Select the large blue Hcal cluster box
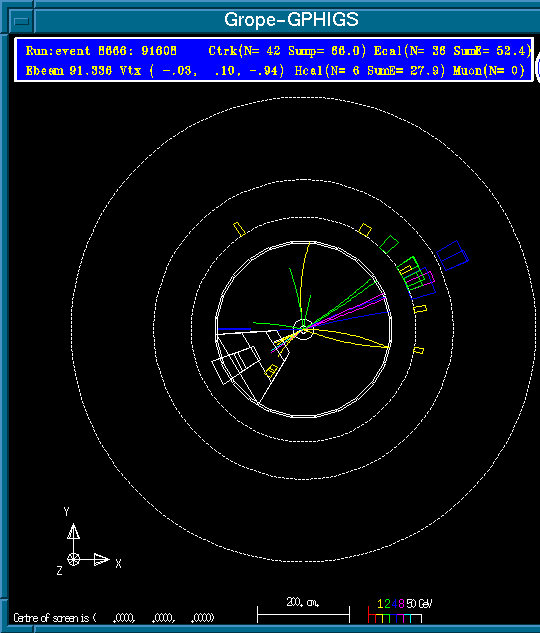 pos(452,256)
